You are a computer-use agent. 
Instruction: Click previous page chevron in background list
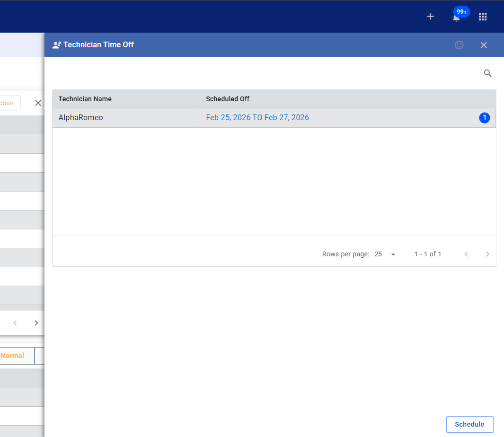[x=15, y=323]
